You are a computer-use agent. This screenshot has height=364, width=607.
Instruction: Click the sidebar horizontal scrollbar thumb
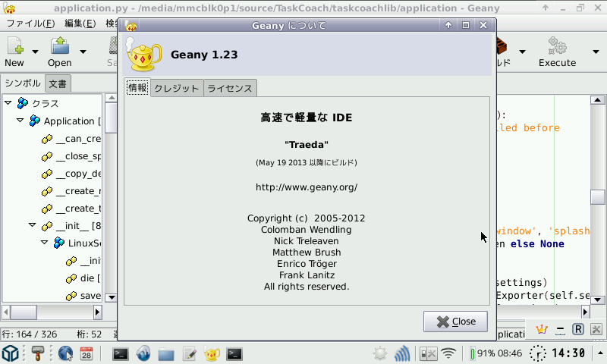(24, 312)
